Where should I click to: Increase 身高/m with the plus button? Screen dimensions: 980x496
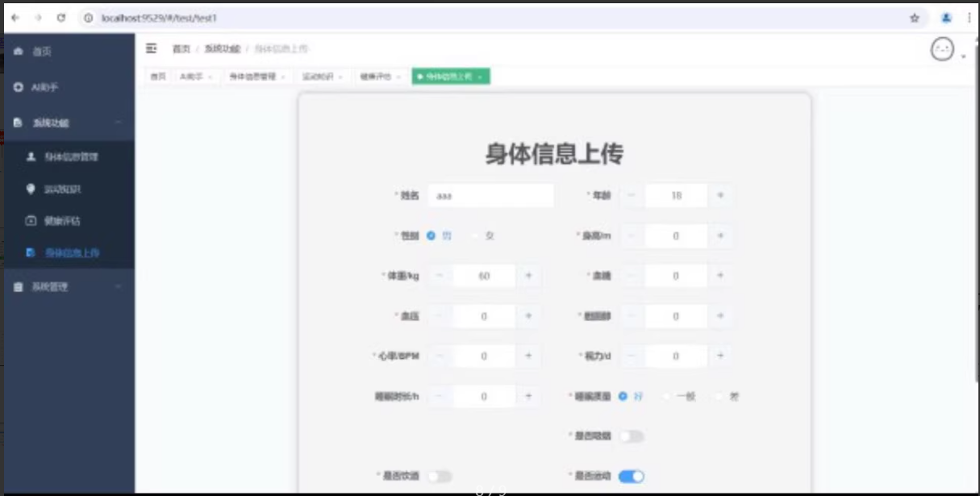click(x=720, y=235)
